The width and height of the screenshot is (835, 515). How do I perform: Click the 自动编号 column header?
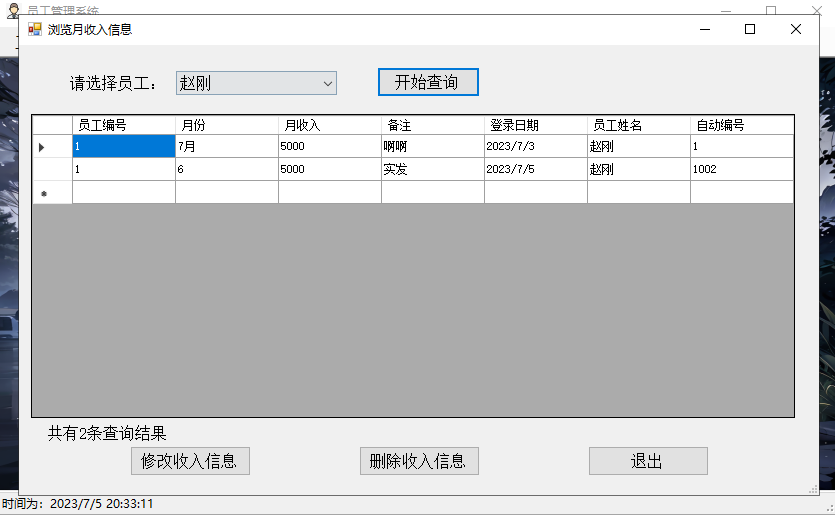point(741,125)
